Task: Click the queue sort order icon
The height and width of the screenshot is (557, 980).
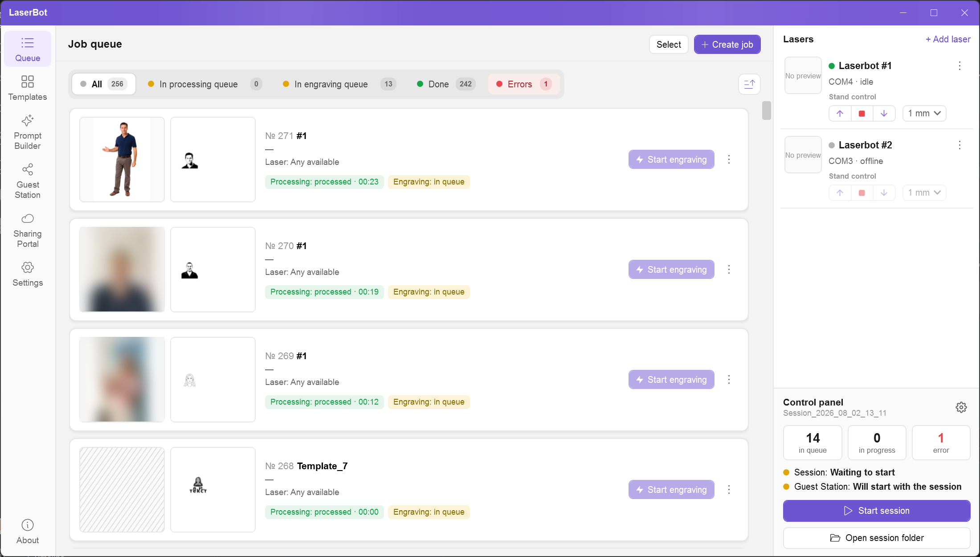Action: (x=749, y=84)
